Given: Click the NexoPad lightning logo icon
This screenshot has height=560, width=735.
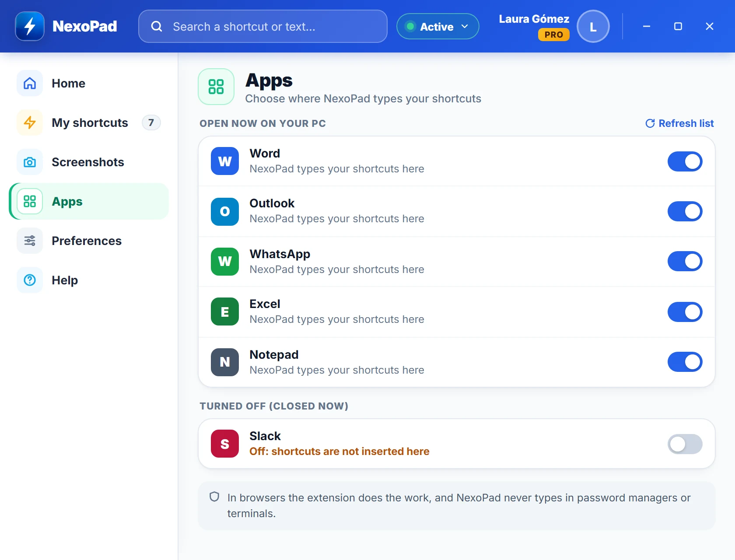Looking at the screenshot, I should (30, 26).
